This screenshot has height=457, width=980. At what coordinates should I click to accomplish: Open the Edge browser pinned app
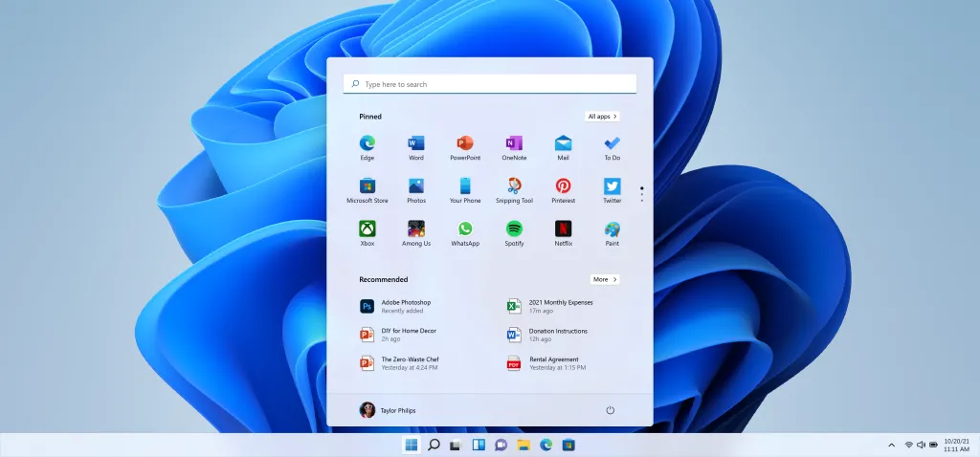367,143
